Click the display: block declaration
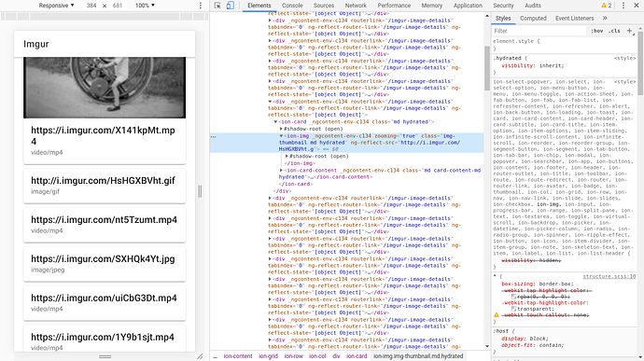The width and height of the screenshot is (644, 361). coord(525,339)
